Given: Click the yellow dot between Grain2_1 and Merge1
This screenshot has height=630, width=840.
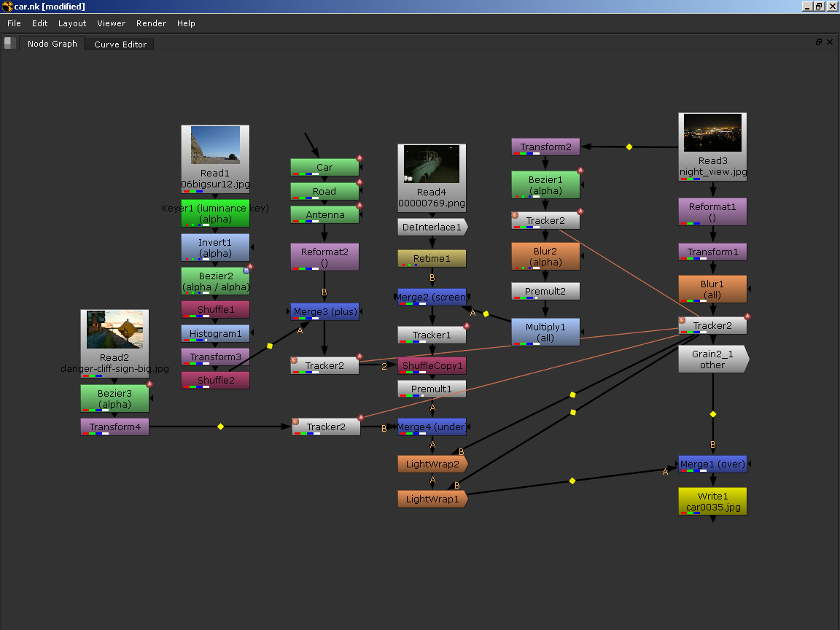Looking at the screenshot, I should pyautogui.click(x=713, y=414).
